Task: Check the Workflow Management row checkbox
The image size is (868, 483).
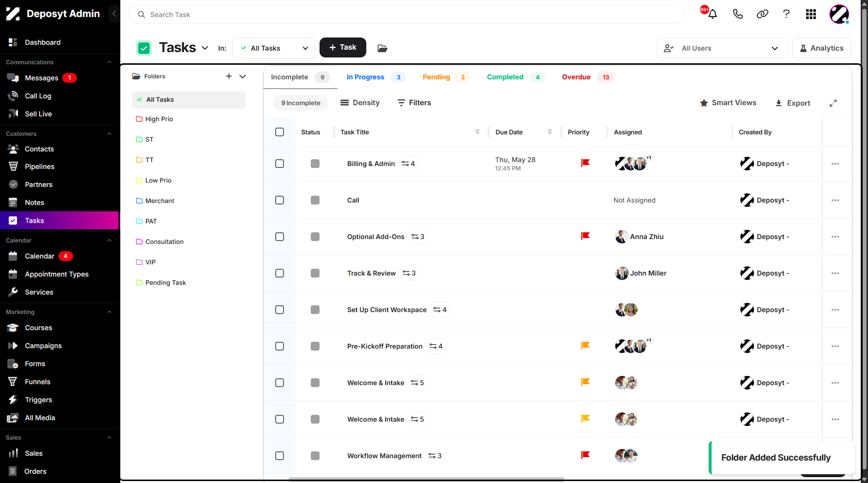Action: [x=280, y=456]
